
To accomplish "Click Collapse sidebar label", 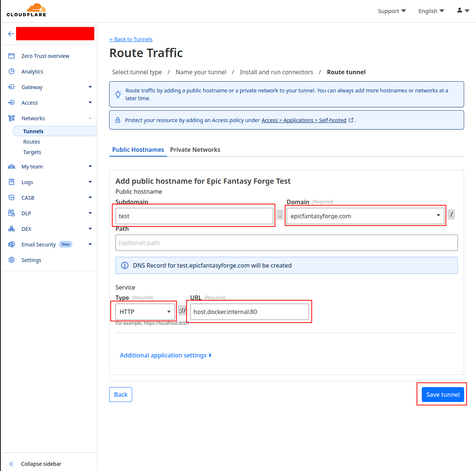I will (41, 464).
